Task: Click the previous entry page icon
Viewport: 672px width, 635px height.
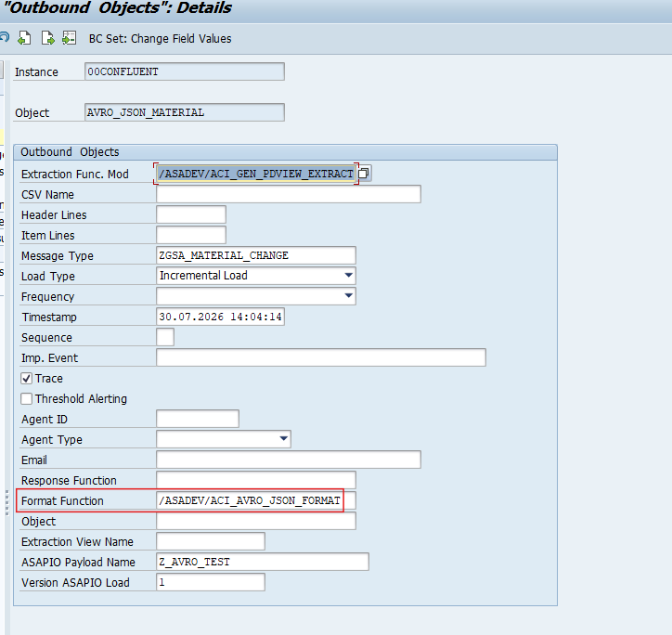Action: [24, 38]
